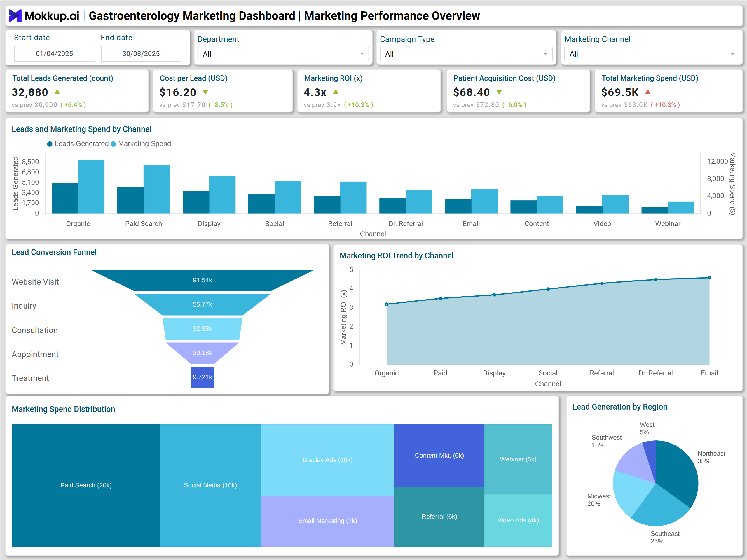
Task: Click the Social data point on ROI trend
Action: click(548, 289)
